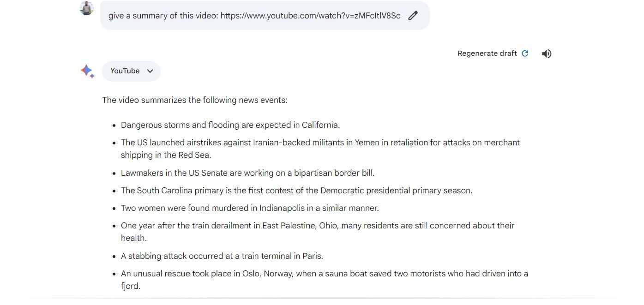Click the Indianapolis murders bullet text
This screenshot has width=644, height=305.
point(250,208)
